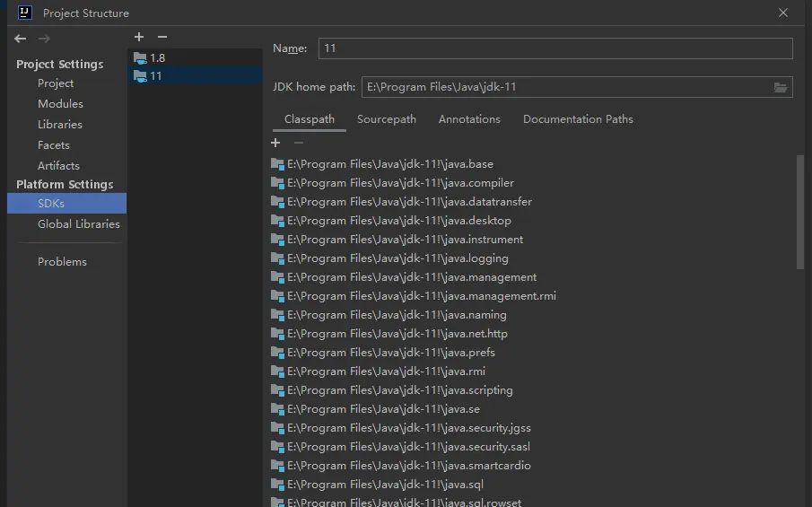Open Modules in Project Settings

60,104
